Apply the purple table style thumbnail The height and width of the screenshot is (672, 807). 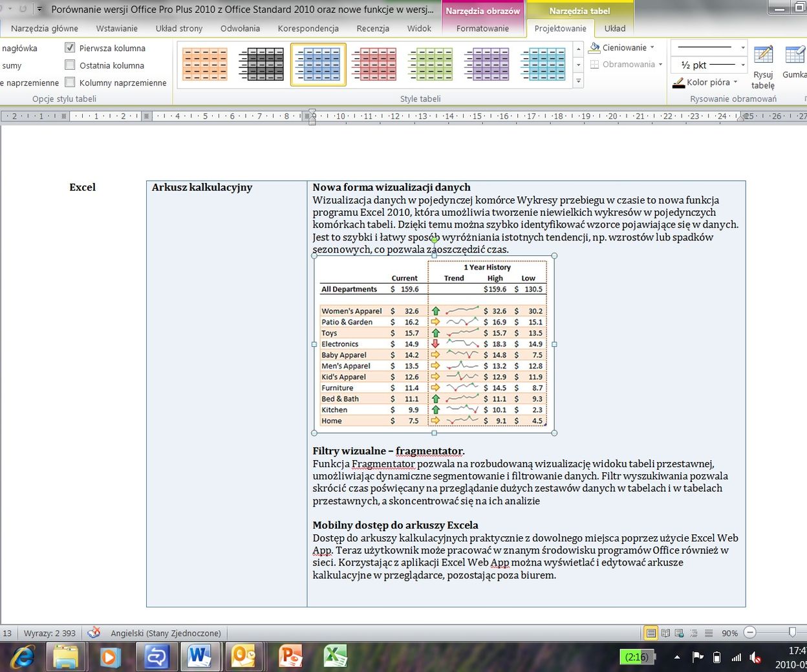(x=487, y=65)
